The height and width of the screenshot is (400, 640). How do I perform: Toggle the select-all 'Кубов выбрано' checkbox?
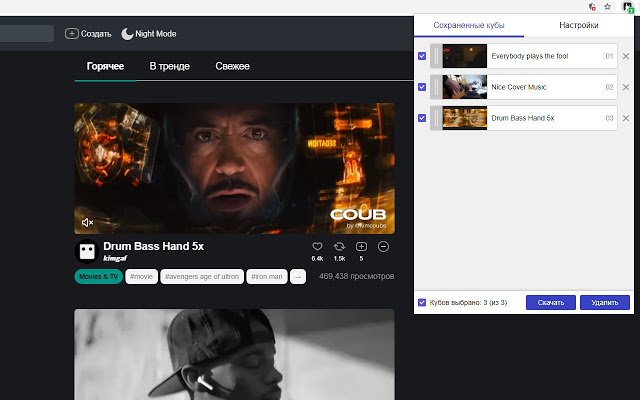coord(422,302)
